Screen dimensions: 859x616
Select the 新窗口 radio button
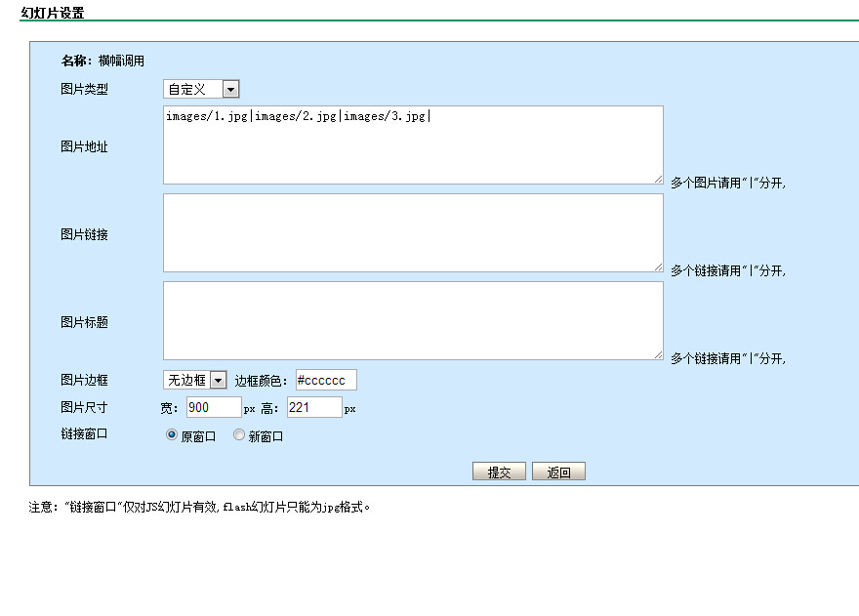pyautogui.click(x=239, y=435)
